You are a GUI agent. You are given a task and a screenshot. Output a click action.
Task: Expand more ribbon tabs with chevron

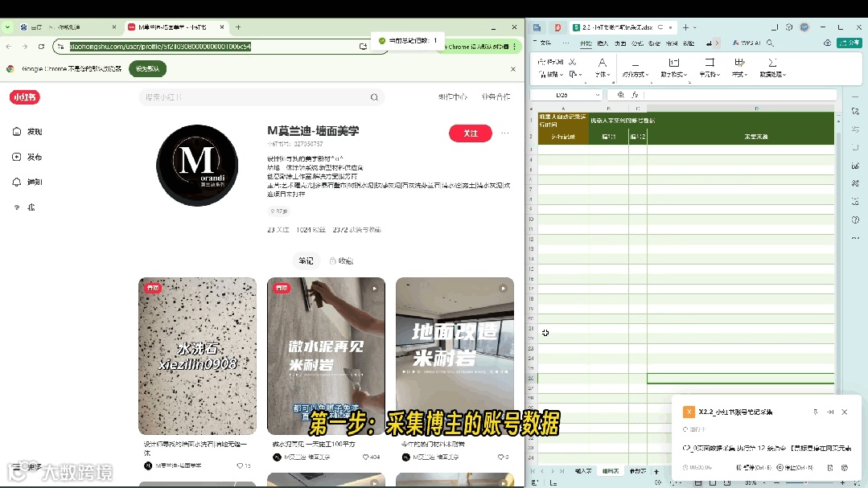pos(717,43)
